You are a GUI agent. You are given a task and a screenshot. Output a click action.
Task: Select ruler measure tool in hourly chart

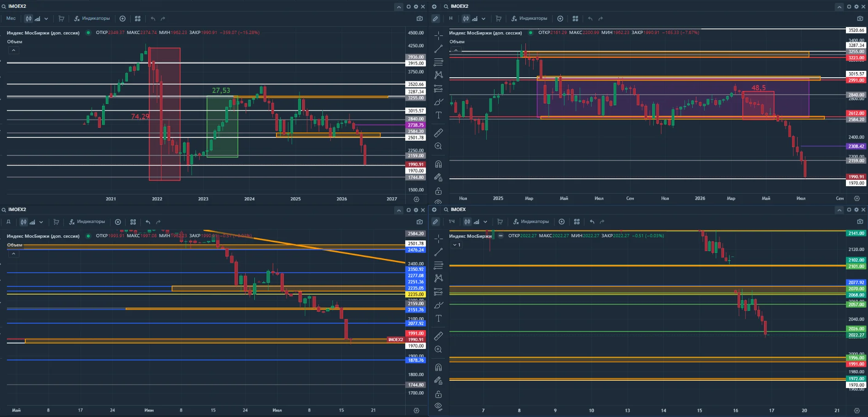tap(438, 336)
